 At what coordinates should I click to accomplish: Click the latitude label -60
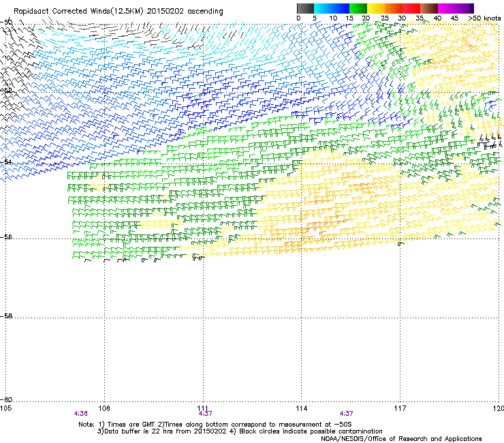[x=6, y=400]
